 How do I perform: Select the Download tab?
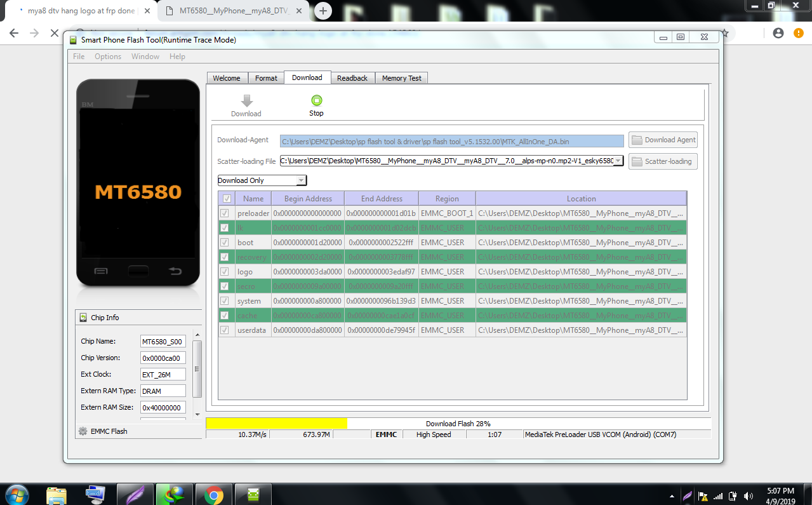307,77
